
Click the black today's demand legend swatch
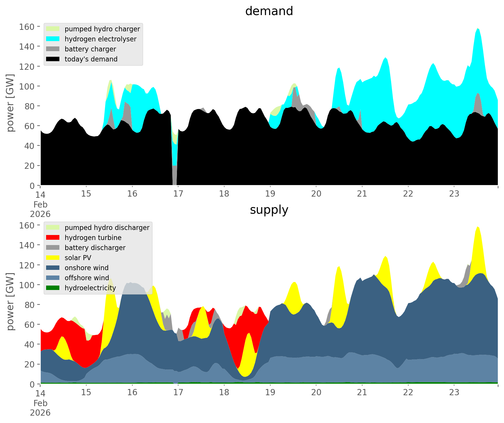click(53, 59)
